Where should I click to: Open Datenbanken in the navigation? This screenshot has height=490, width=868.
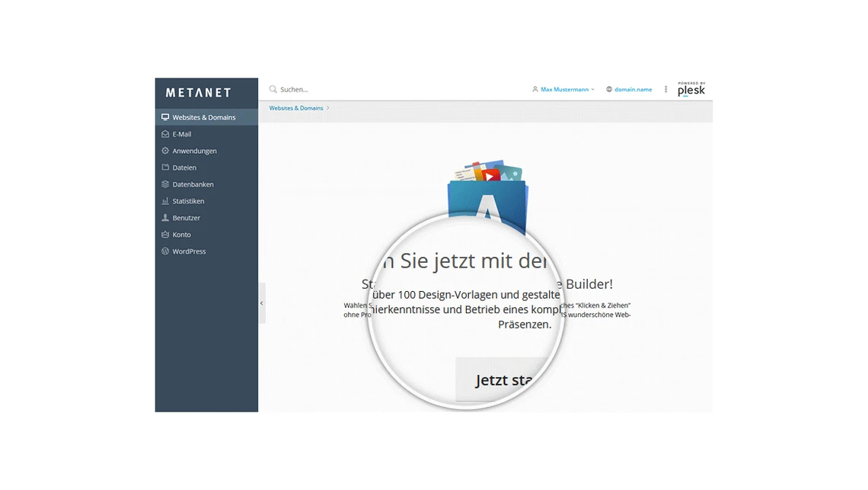coord(193,184)
